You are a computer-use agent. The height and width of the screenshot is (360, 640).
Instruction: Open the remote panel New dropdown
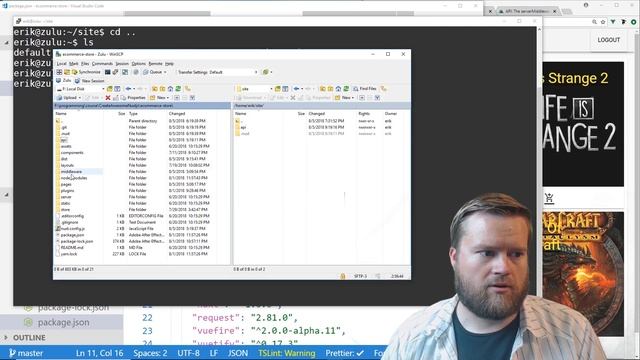pyautogui.click(x=344, y=98)
